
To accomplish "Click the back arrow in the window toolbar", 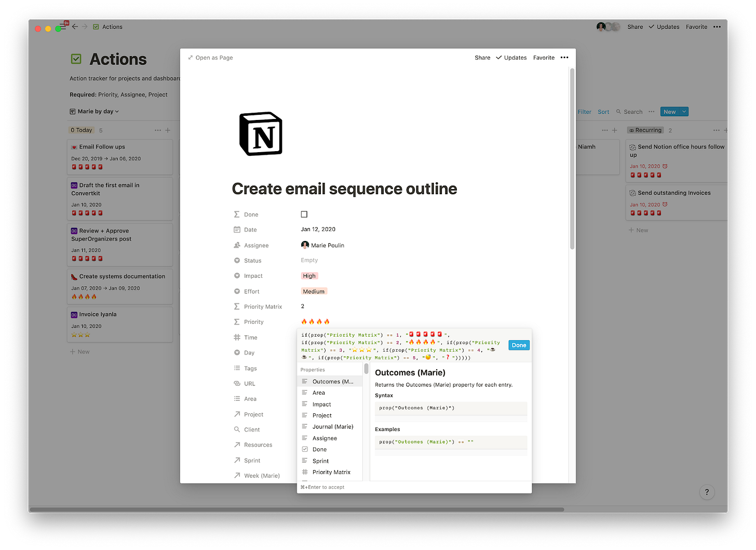I will click(75, 26).
